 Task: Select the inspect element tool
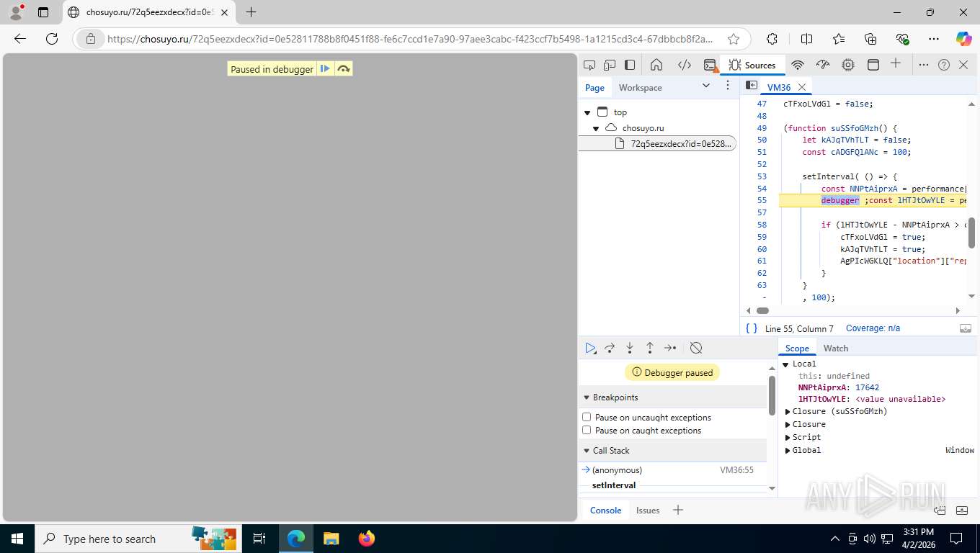click(589, 65)
